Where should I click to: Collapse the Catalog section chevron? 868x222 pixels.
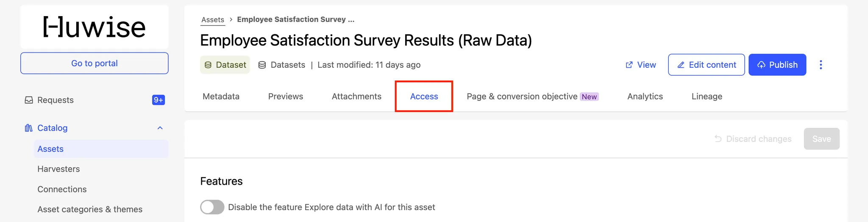[160, 128]
